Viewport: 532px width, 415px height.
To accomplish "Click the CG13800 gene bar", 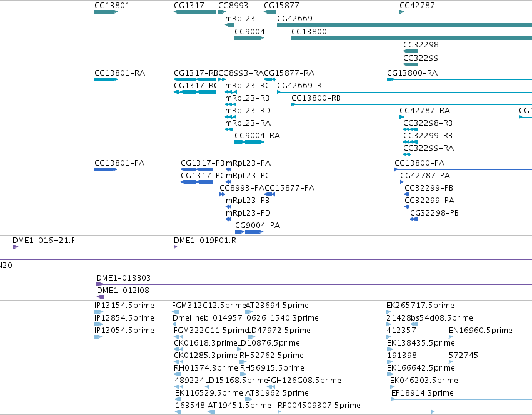I will pos(411,38).
